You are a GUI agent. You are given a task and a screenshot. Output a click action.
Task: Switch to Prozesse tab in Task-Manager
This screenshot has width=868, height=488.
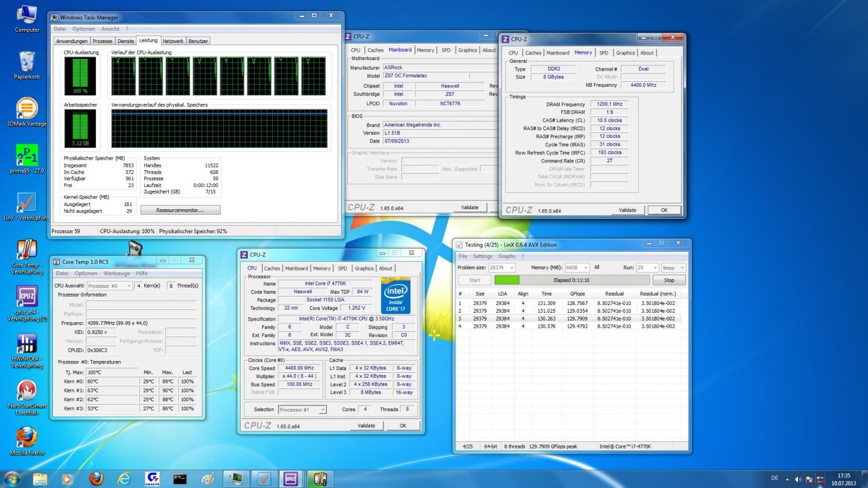102,41
